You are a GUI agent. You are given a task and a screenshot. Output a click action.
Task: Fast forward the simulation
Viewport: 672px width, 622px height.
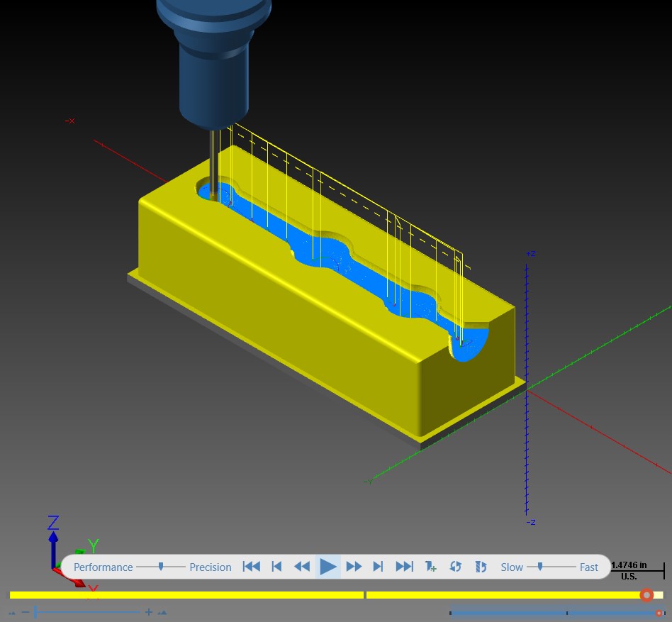click(354, 567)
